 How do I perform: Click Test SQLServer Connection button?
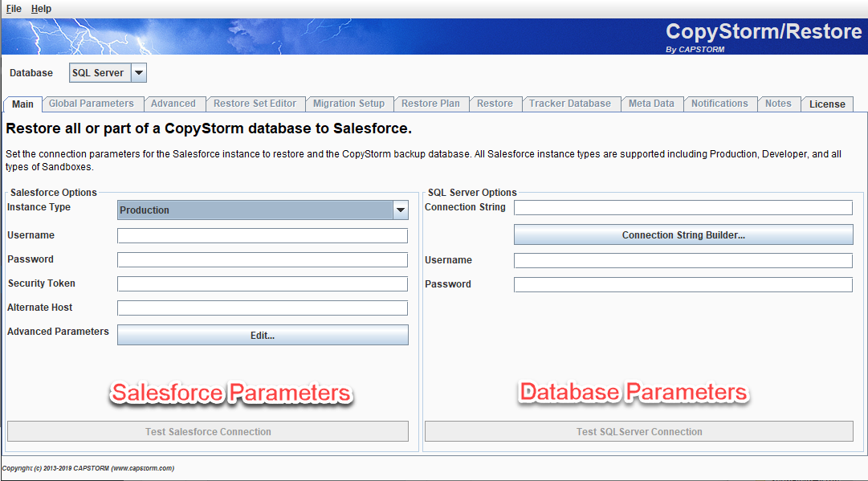[639, 432]
